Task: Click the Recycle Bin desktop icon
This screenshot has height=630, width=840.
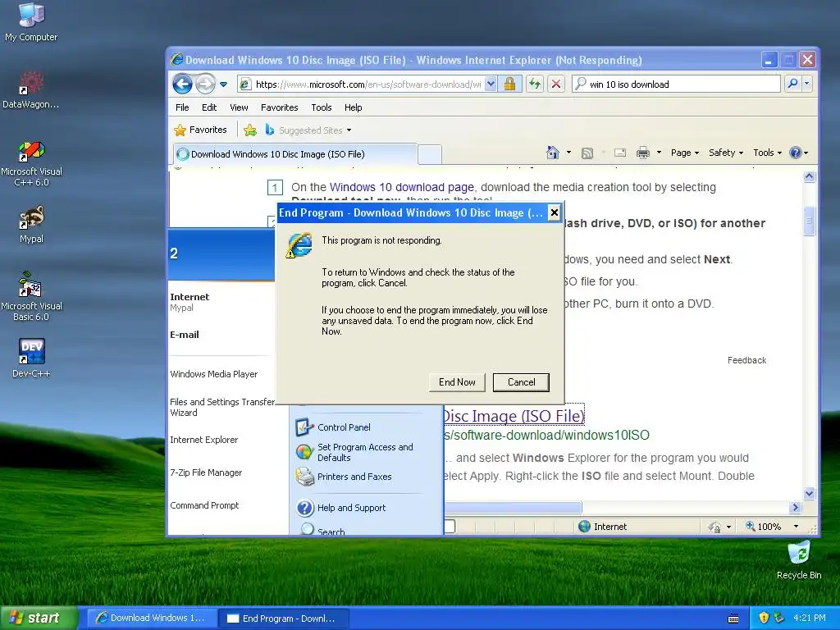Action: (x=799, y=559)
